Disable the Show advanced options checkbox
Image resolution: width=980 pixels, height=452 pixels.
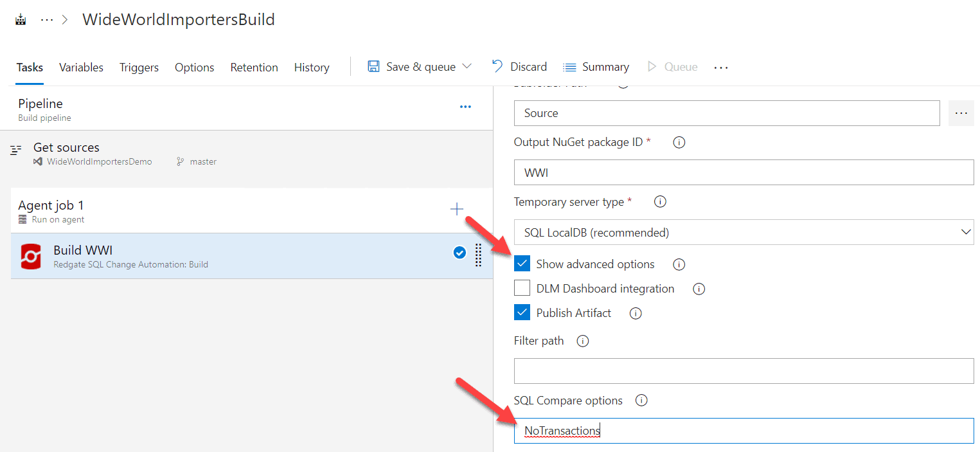pyautogui.click(x=521, y=263)
